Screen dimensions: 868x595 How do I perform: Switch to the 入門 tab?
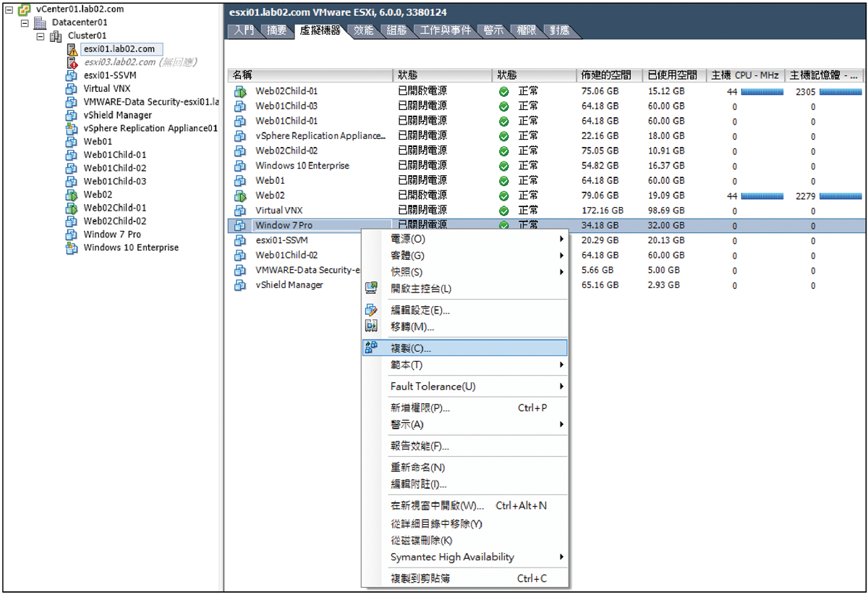[244, 30]
